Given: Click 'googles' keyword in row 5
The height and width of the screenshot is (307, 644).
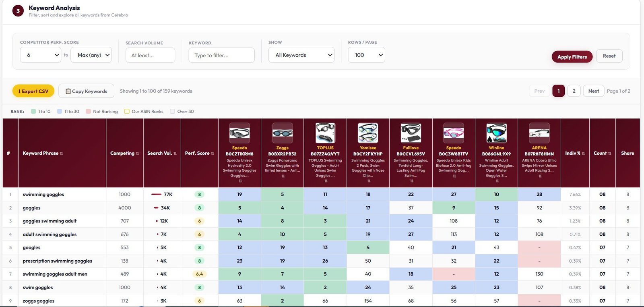Looking at the screenshot, I should (x=31, y=247).
